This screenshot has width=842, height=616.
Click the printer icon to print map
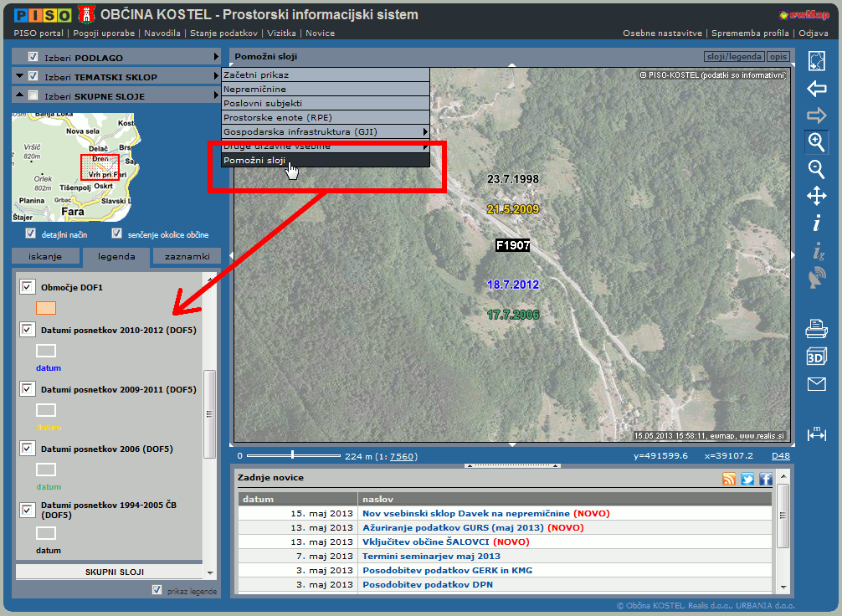(x=816, y=329)
